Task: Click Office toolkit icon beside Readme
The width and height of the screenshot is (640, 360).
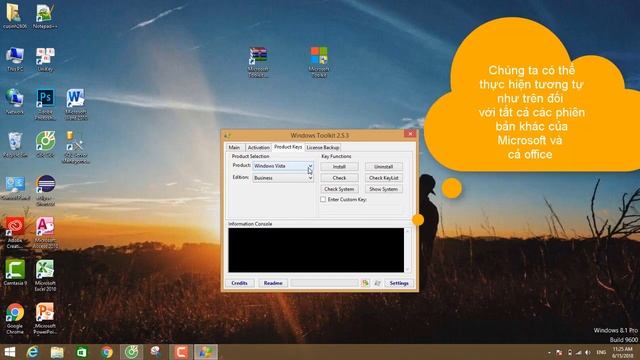Action: [365, 283]
